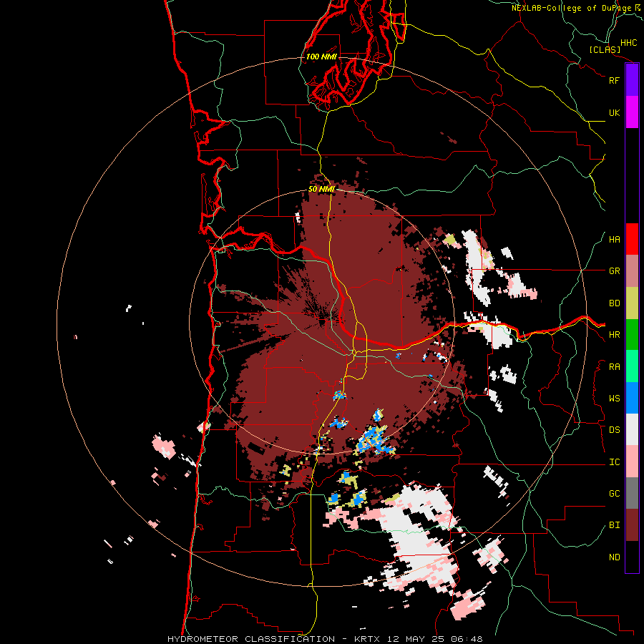Click the 'HHC' product code text

(628, 43)
